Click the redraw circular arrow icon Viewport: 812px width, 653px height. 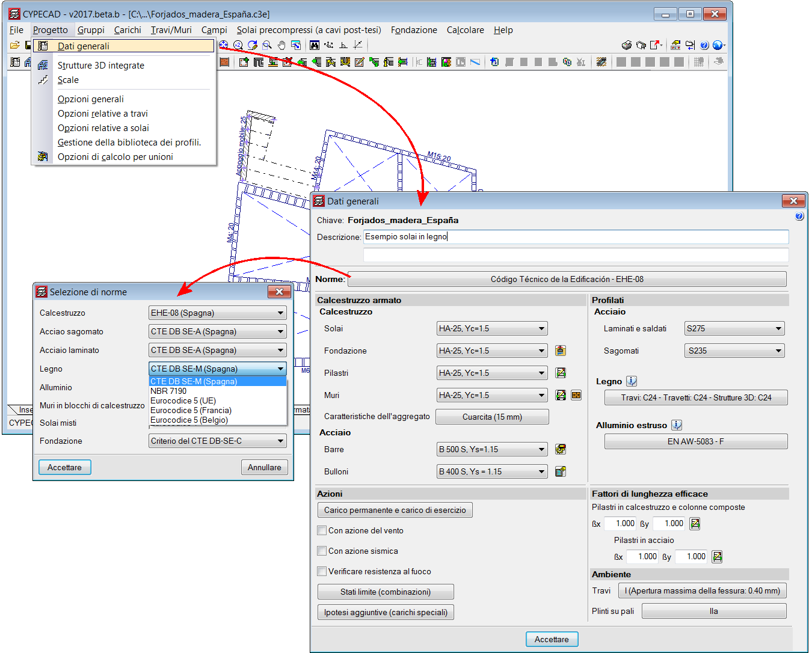(253, 45)
